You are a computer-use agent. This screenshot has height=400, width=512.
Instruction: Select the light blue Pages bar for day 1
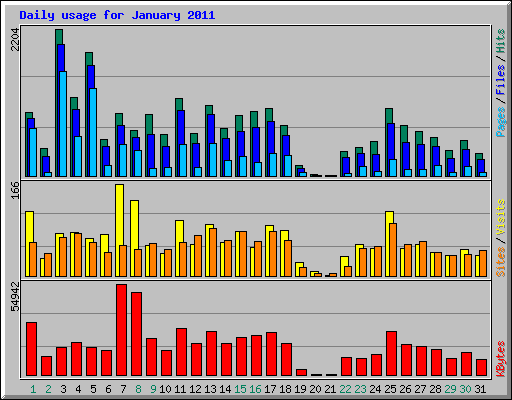33,152
